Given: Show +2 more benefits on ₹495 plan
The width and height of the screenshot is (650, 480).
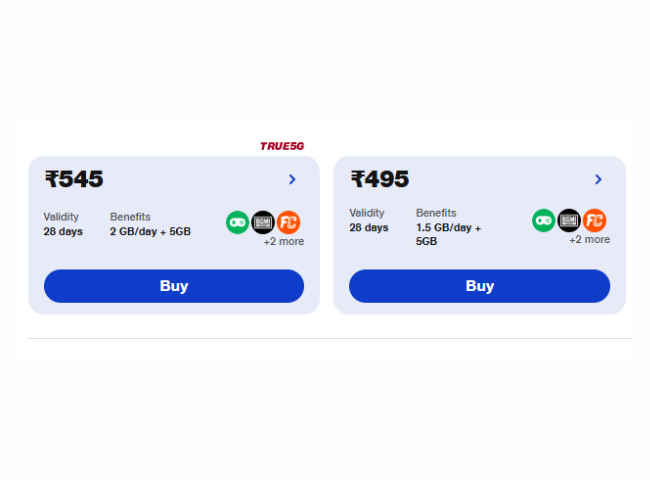Looking at the screenshot, I should point(589,240).
